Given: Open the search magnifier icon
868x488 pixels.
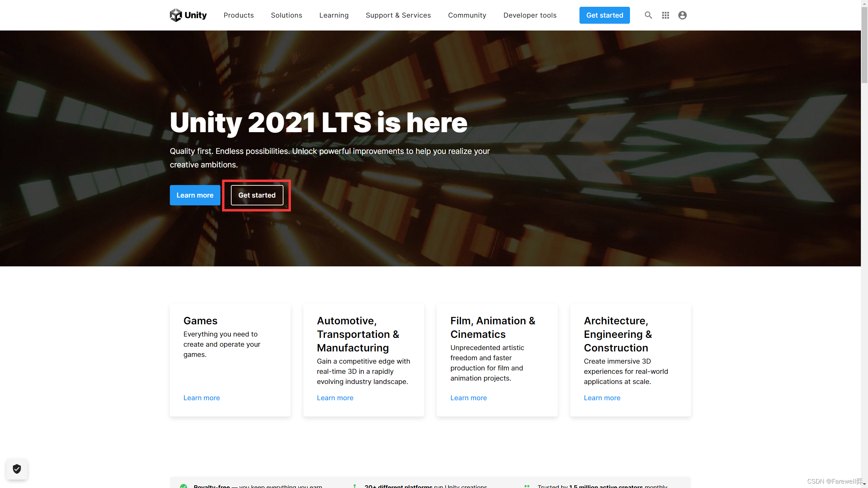Looking at the screenshot, I should point(648,15).
